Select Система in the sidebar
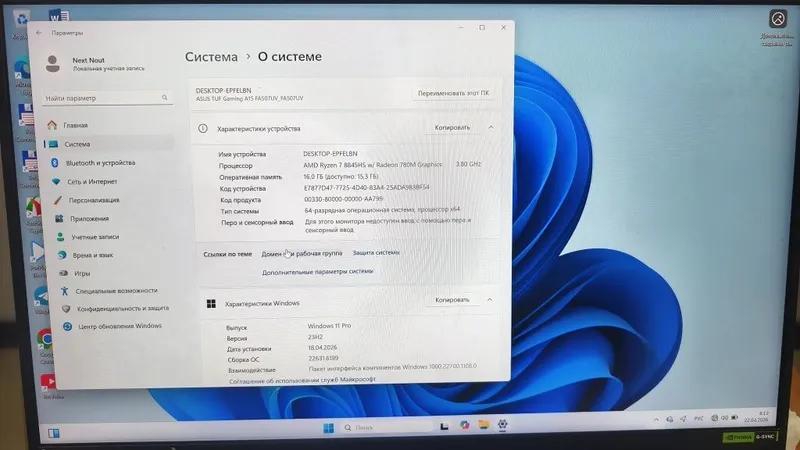This screenshot has height=450, width=800. [77, 144]
